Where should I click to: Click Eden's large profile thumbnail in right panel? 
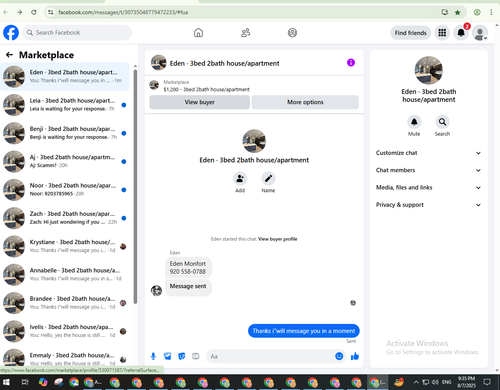[429, 70]
